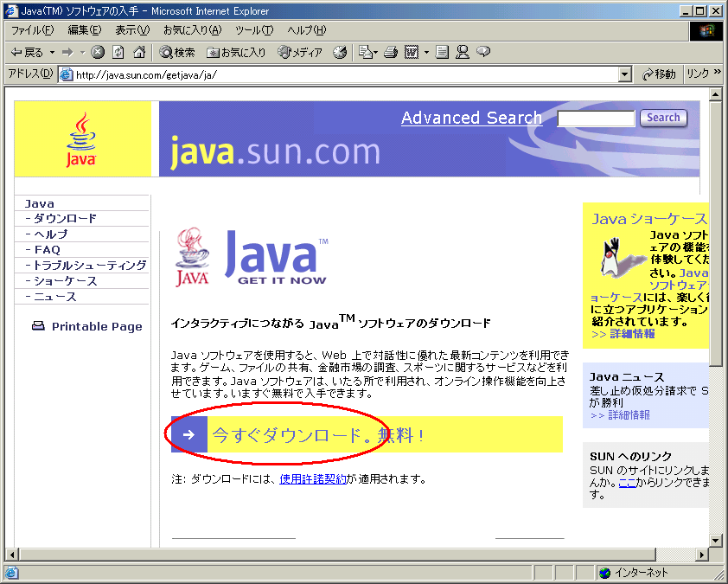Viewport: 728px width, 584px height.
Task: Print the page with the printer icon
Action: tap(391, 53)
